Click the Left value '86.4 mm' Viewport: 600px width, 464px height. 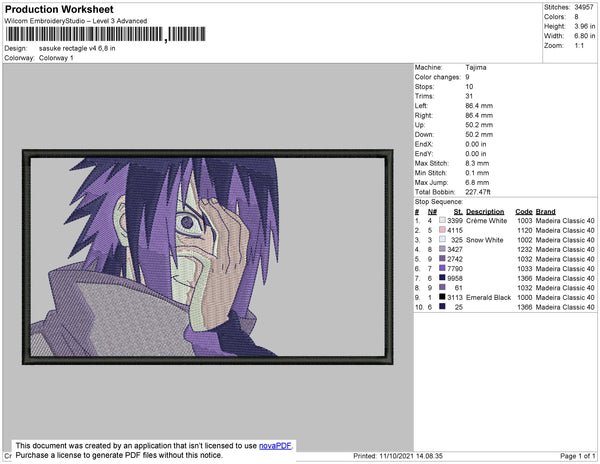click(x=479, y=106)
